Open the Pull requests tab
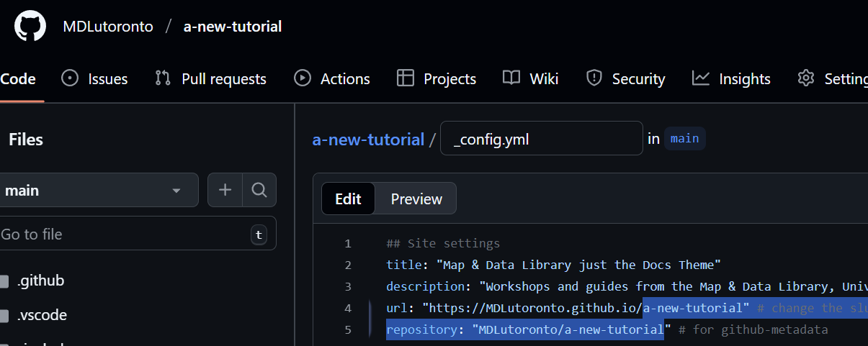The width and height of the screenshot is (868, 346). [x=210, y=78]
